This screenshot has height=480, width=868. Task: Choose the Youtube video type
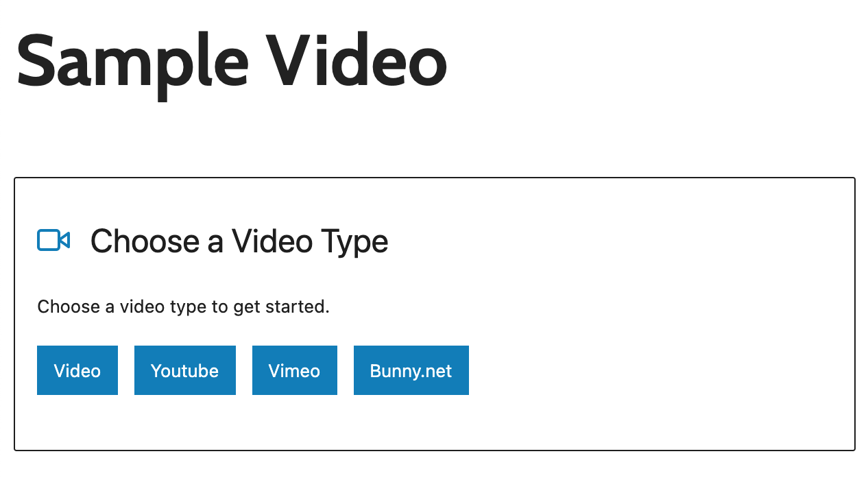[x=184, y=370]
